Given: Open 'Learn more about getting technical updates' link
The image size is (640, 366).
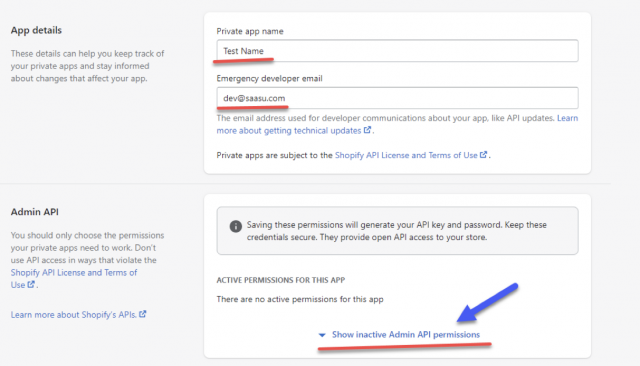Looking at the screenshot, I should point(397,124).
